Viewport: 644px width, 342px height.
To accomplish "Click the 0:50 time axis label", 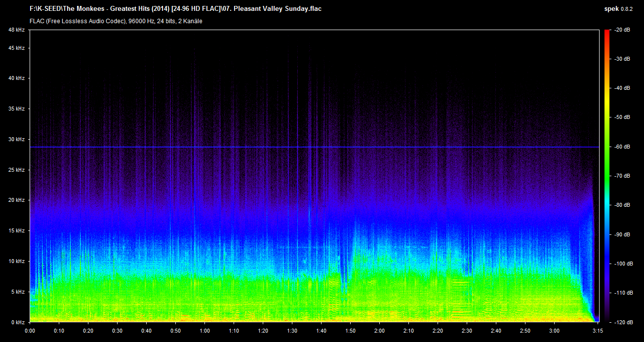I will (x=175, y=331).
